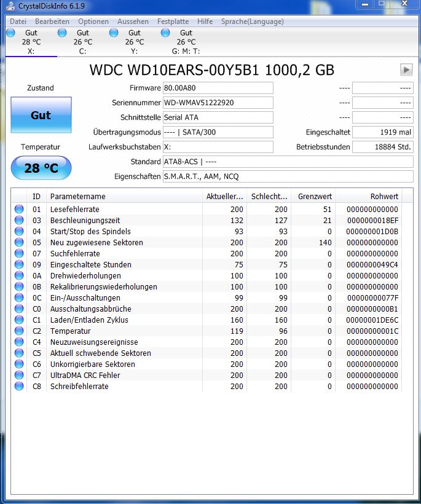Open the Festplatte menu
Screen dimensions: 421x504
[x=173, y=22]
